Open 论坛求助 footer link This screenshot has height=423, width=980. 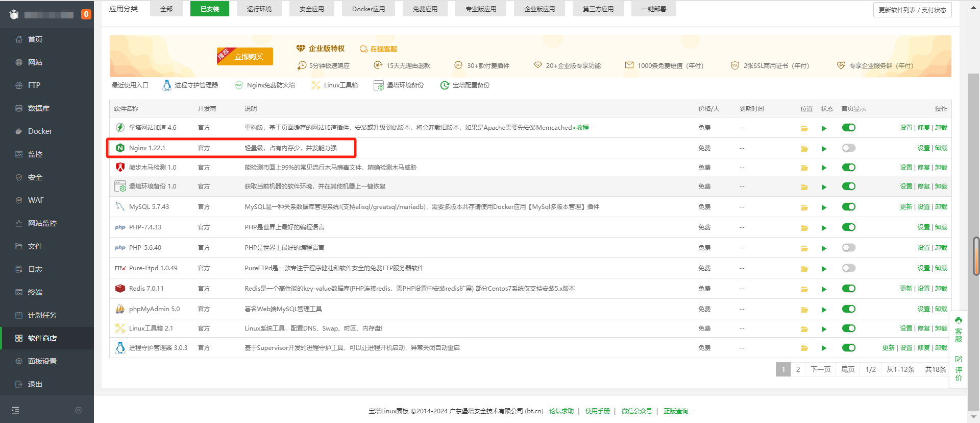pos(561,411)
